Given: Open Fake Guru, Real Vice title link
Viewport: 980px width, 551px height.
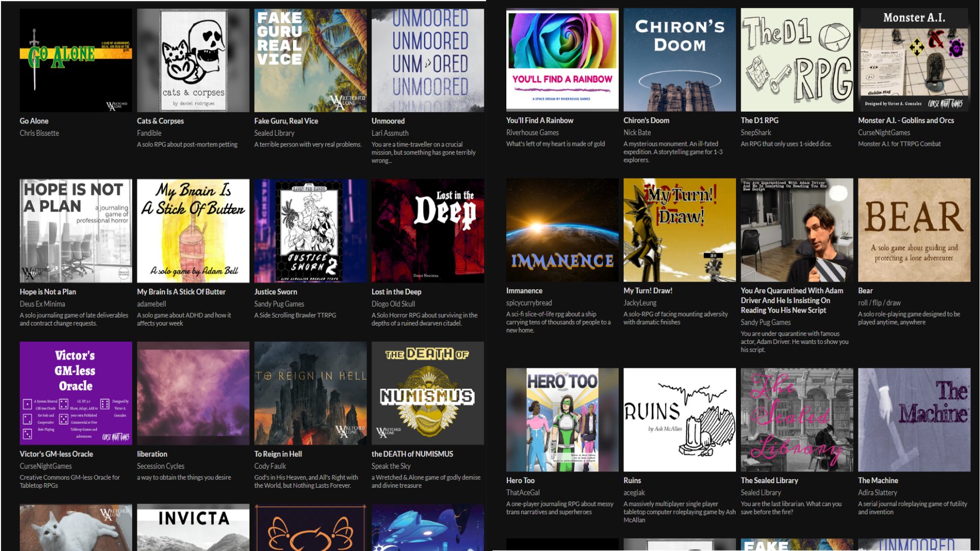Looking at the screenshot, I should [286, 121].
